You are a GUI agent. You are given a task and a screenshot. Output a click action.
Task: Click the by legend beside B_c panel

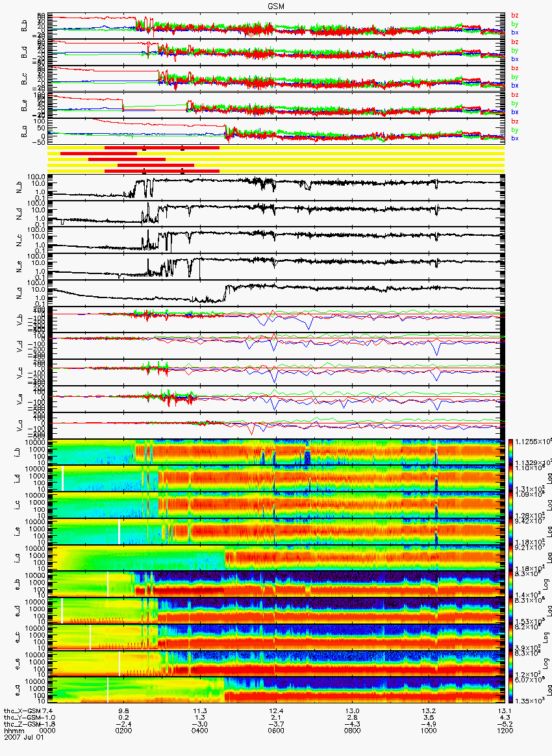point(514,77)
